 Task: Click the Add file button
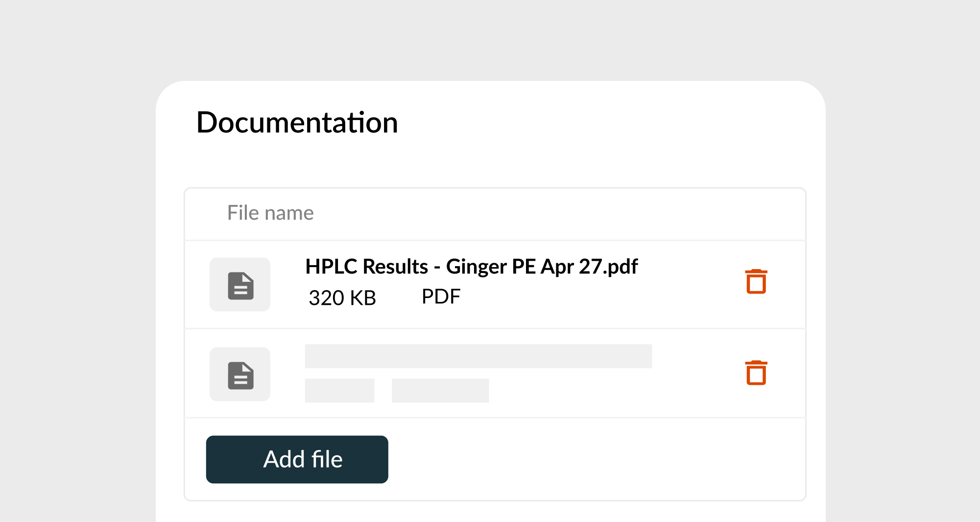[x=297, y=459]
